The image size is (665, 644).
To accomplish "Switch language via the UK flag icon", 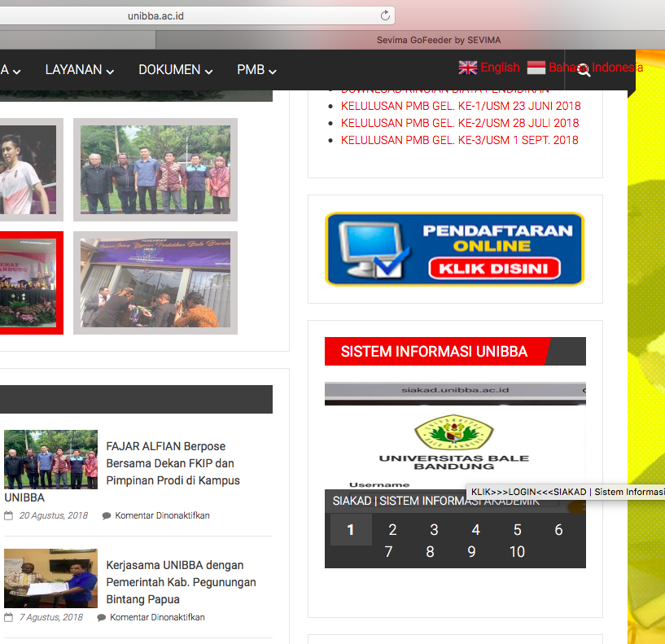I will (468, 68).
